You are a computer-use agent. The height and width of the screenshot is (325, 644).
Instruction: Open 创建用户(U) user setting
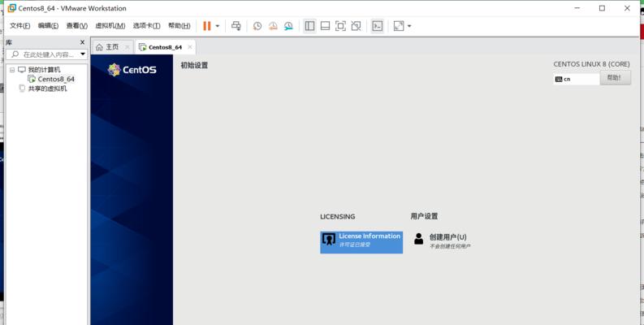[x=442, y=240]
